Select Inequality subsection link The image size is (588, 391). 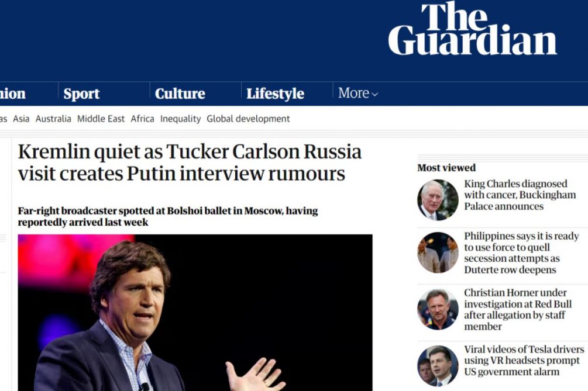click(x=180, y=119)
